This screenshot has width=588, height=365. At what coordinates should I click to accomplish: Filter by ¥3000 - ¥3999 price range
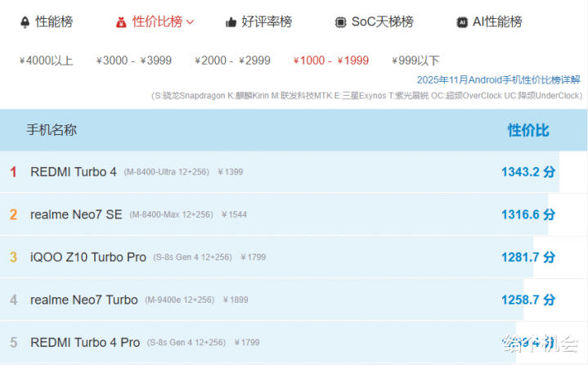click(x=134, y=61)
